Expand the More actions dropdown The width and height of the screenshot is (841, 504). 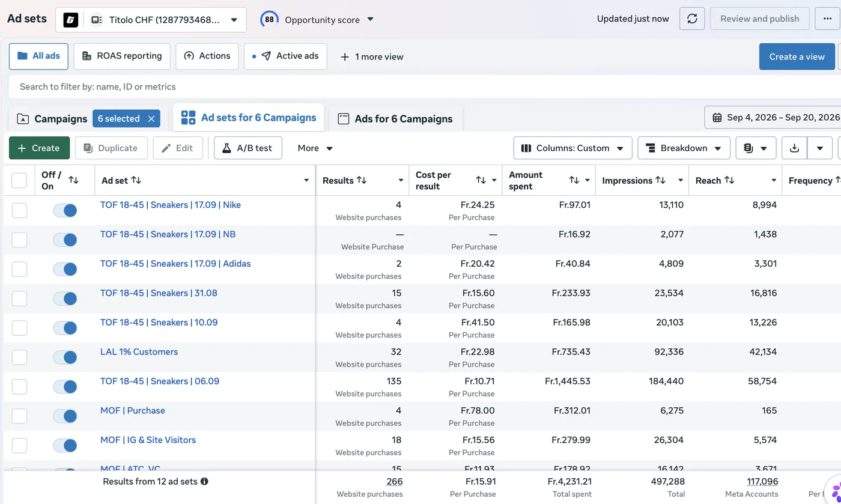coord(315,148)
